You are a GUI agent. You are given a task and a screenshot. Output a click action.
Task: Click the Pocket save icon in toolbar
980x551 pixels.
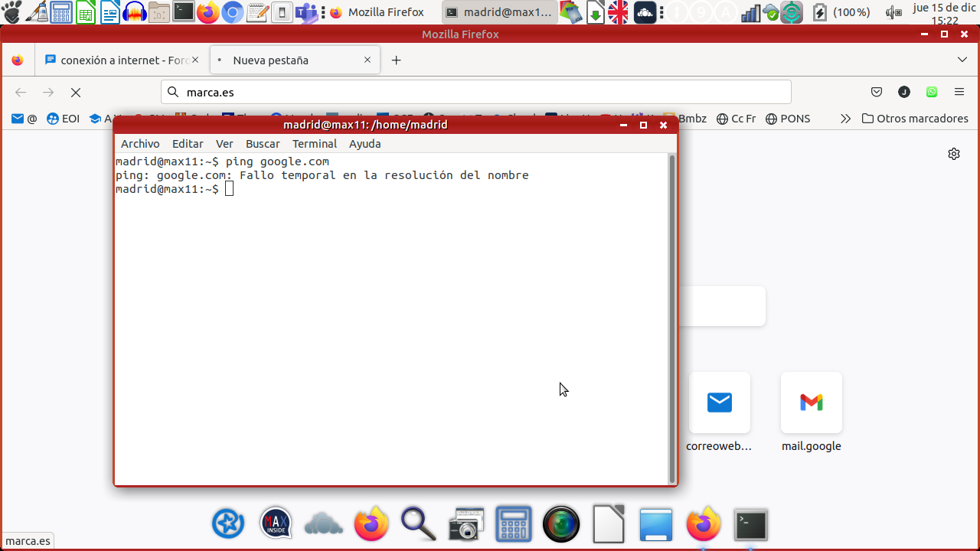click(x=877, y=92)
